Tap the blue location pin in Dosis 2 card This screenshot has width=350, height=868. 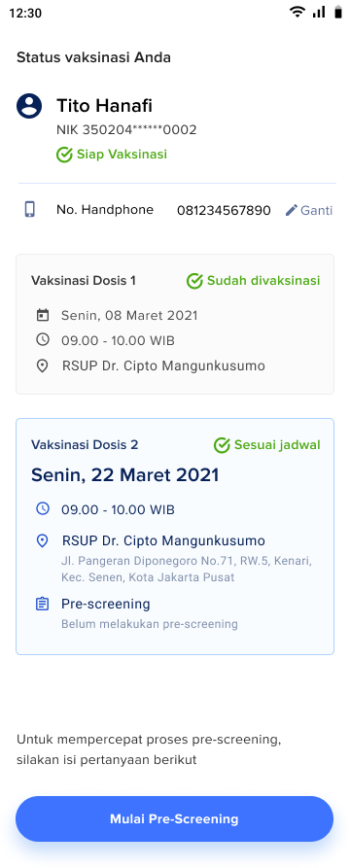coord(43,540)
